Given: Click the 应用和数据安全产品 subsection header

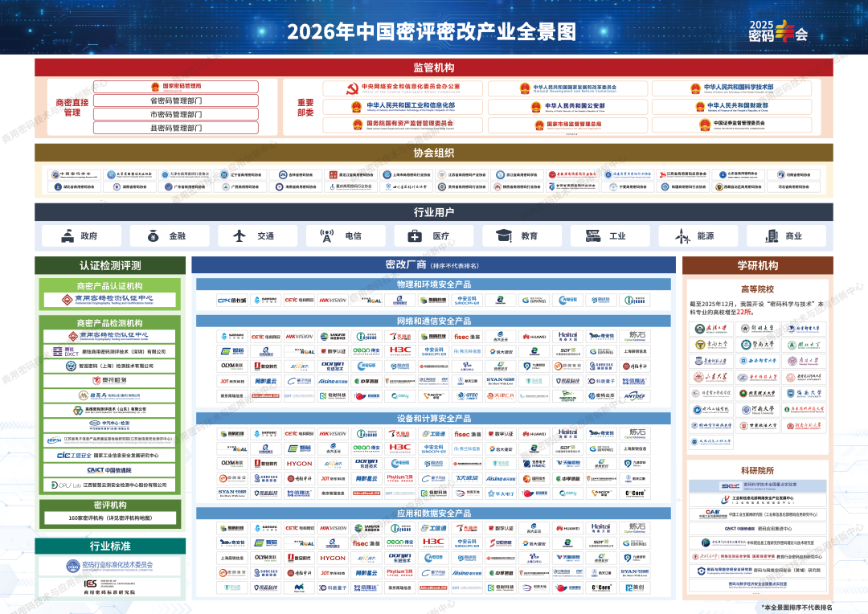Looking at the screenshot, I should click(x=433, y=513).
